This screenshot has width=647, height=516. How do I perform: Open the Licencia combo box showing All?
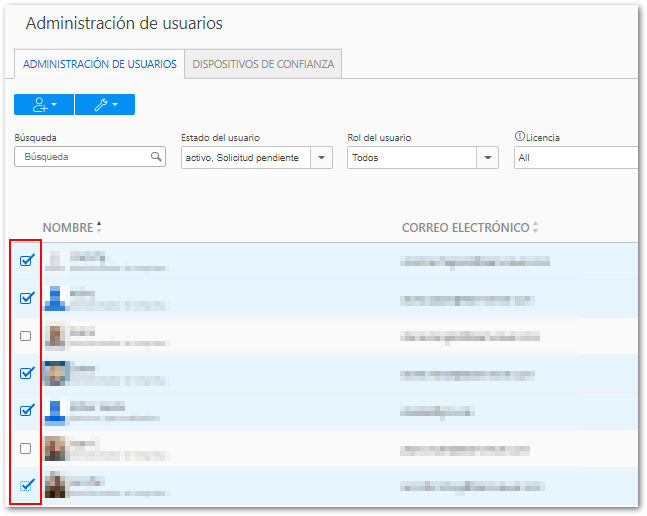tap(576, 158)
